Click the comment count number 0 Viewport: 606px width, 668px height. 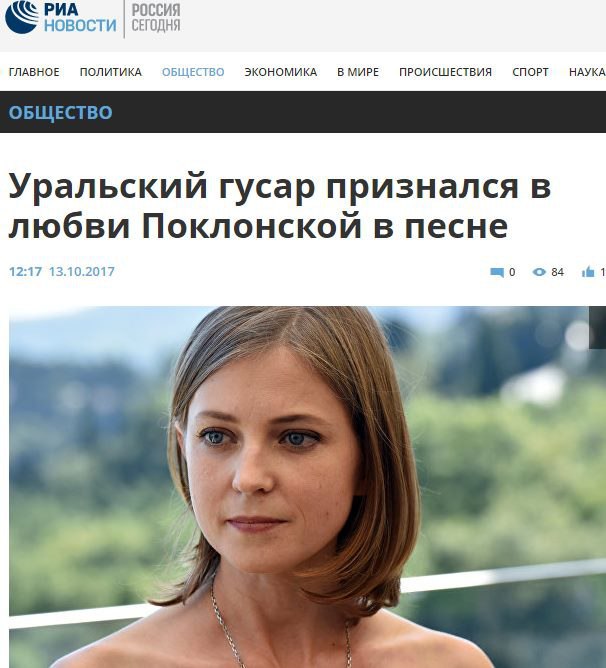[x=512, y=272]
